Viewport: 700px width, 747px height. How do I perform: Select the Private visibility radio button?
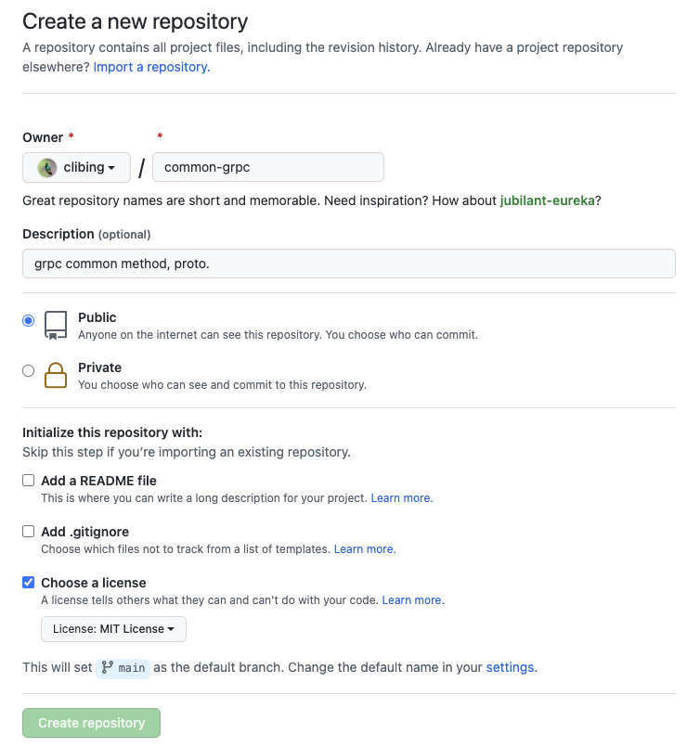pyautogui.click(x=29, y=370)
